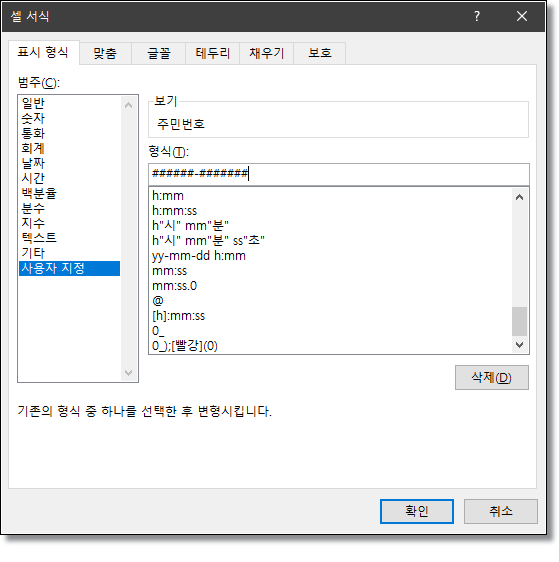Pick the 날짜 category

click(70, 163)
